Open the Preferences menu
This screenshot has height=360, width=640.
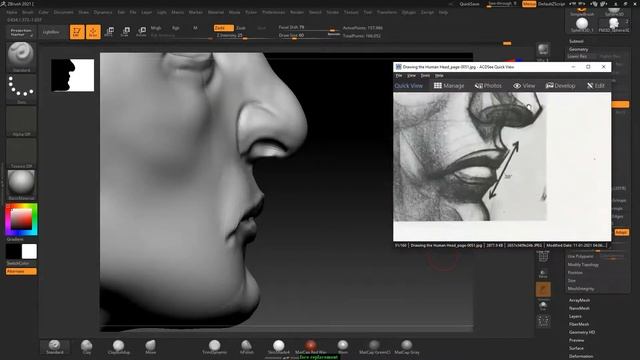click(273, 12)
